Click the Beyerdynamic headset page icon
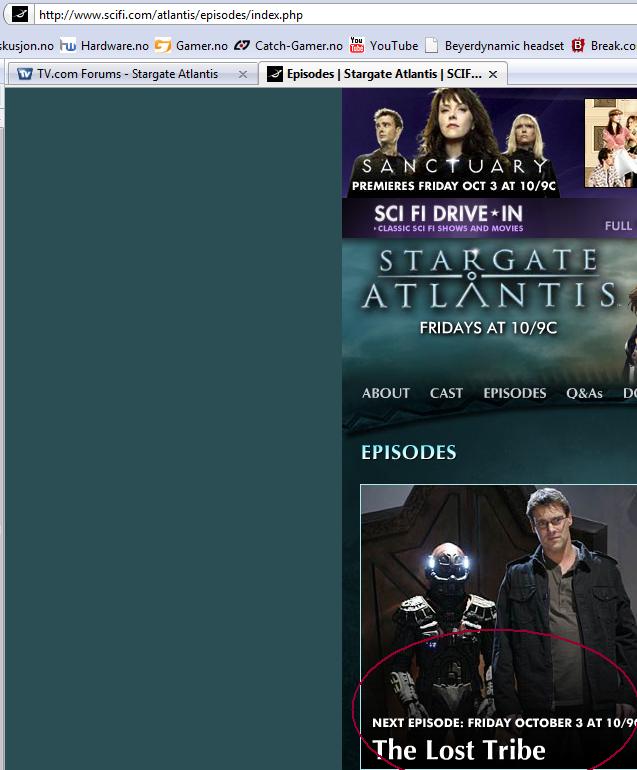 tap(432, 45)
